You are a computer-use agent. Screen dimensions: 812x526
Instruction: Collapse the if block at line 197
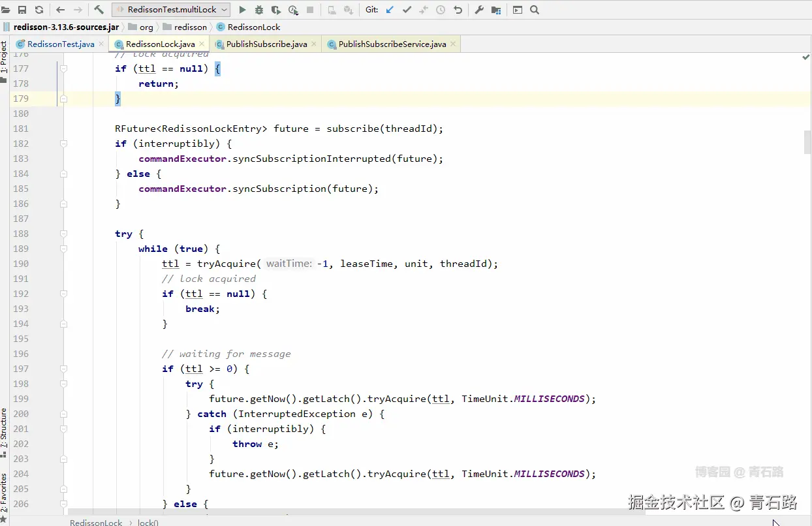tap(64, 369)
